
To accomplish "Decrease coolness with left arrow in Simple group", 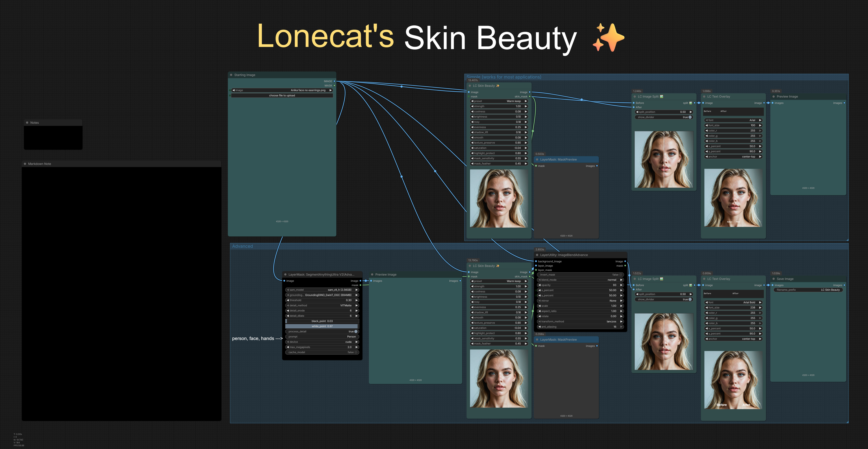I will (x=472, y=111).
